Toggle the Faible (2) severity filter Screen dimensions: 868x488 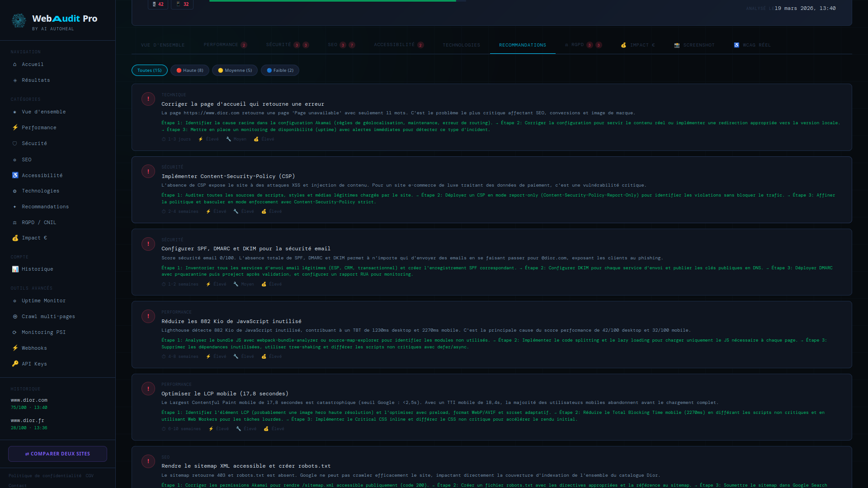pyautogui.click(x=280, y=70)
